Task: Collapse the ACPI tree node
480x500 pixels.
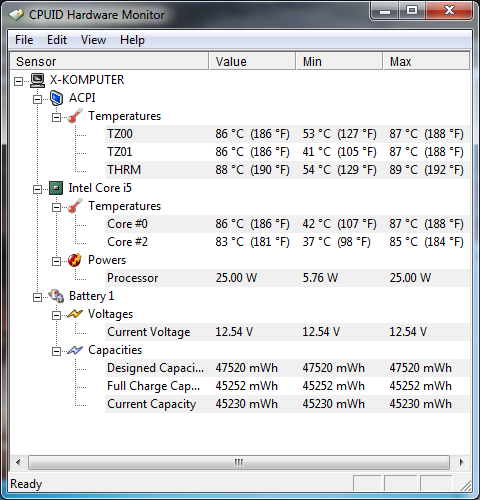Action: tap(38, 99)
